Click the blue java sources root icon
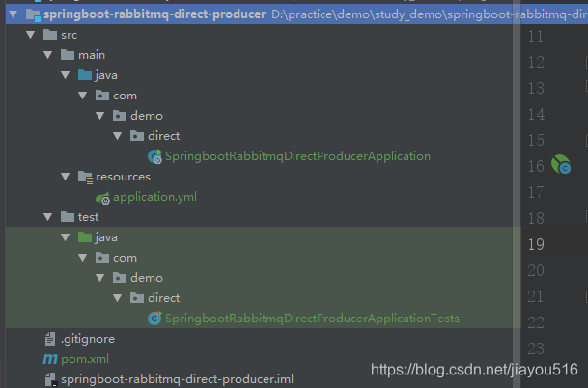Viewport: 588px width, 388px height. [85, 75]
